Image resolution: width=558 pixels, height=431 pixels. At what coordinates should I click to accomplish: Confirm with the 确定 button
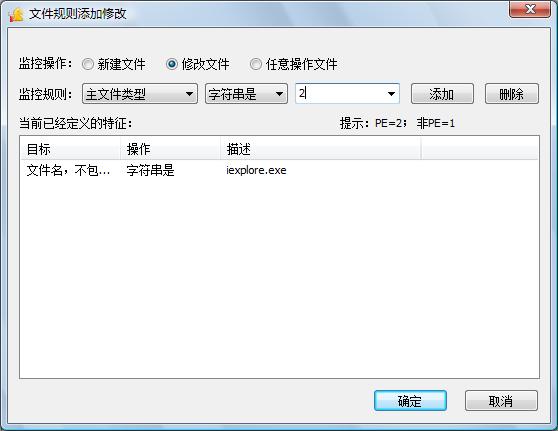[410, 401]
